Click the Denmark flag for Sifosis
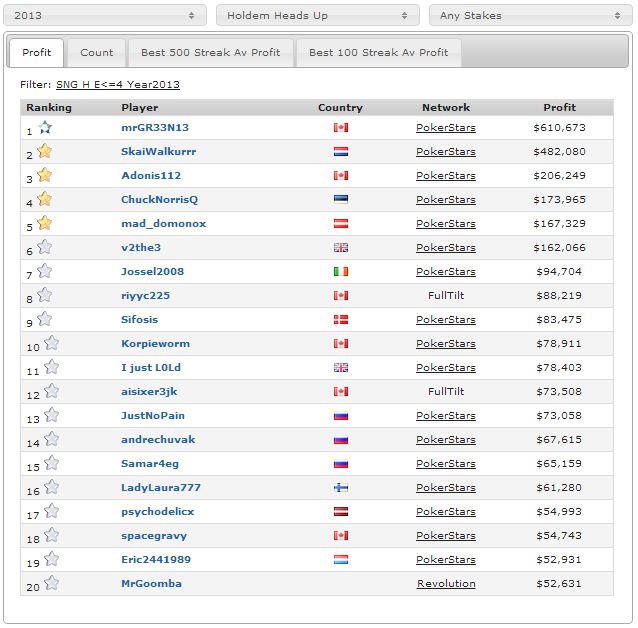 click(341, 319)
